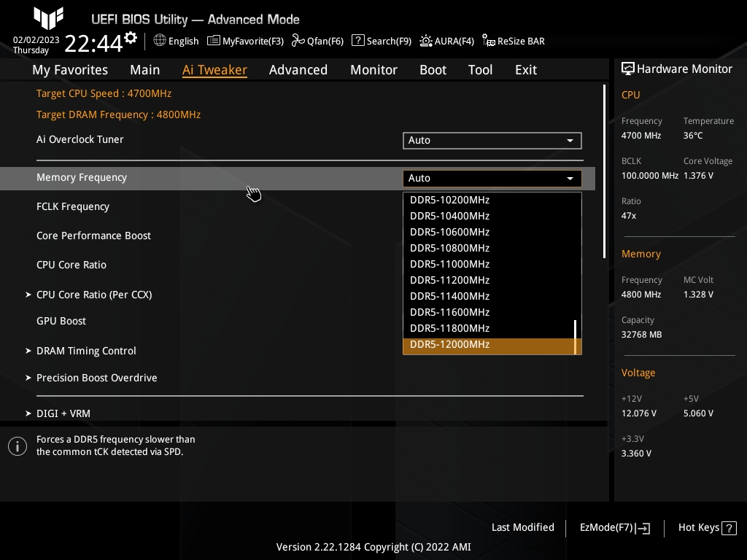Click ReSize BAR label

point(521,41)
